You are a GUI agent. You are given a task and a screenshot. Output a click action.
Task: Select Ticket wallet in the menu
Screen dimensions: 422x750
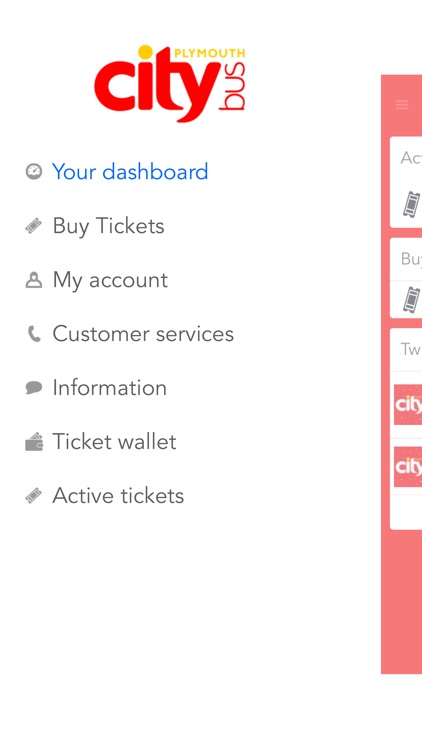114,441
